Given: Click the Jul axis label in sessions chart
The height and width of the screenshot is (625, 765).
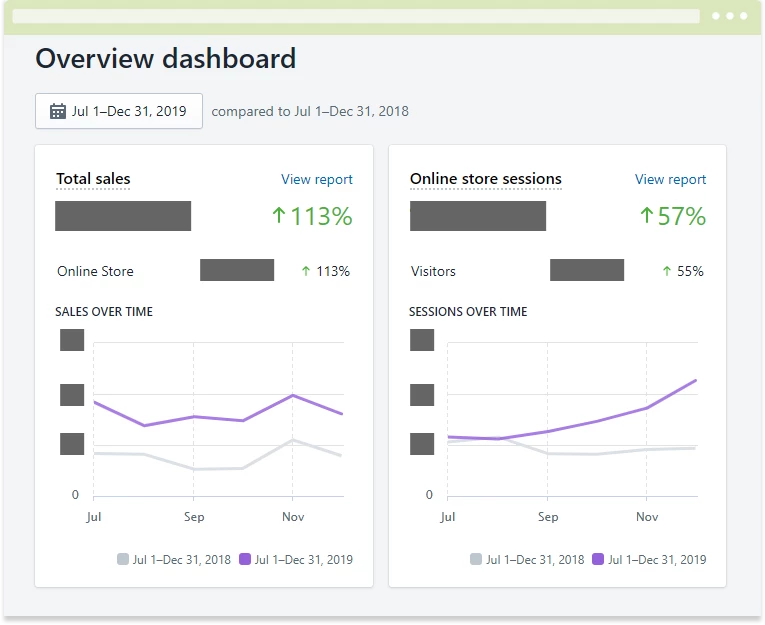Looking at the screenshot, I should tap(447, 517).
